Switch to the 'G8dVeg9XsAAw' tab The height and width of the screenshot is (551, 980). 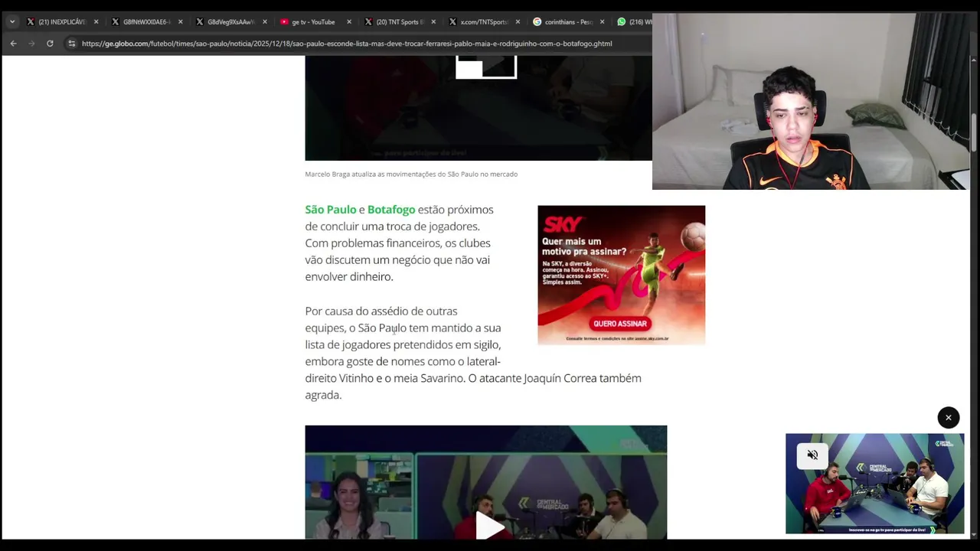click(x=226, y=21)
